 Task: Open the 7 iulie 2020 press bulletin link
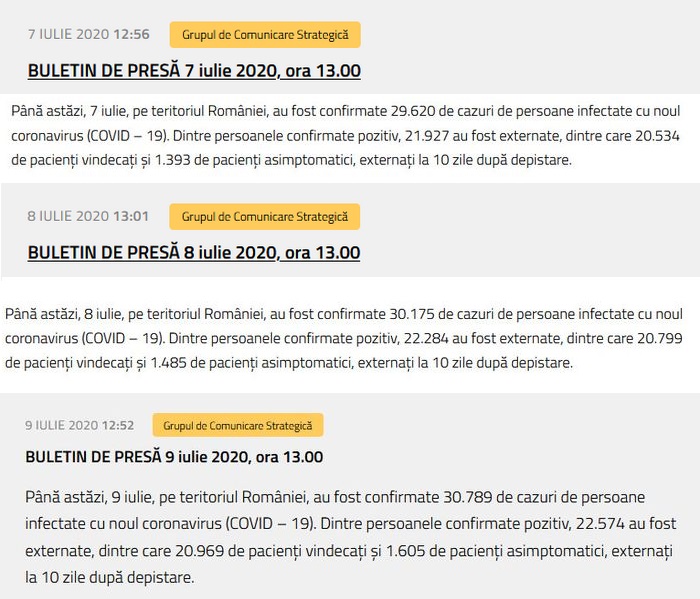tap(194, 71)
